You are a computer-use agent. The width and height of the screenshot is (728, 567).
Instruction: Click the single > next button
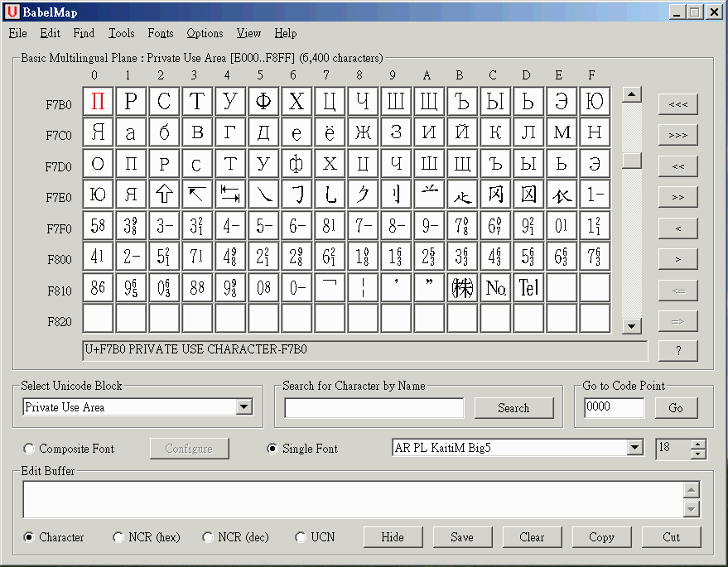point(677,258)
